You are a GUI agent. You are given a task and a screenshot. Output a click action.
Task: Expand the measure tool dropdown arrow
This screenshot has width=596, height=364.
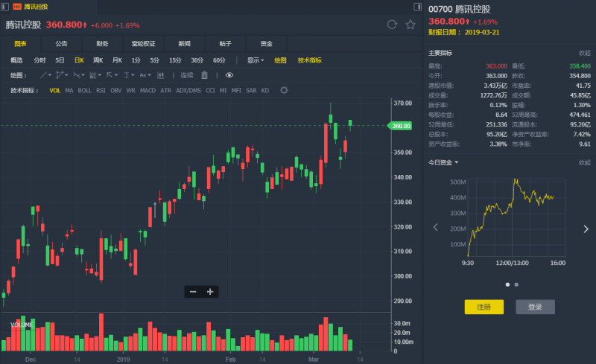pos(133,75)
